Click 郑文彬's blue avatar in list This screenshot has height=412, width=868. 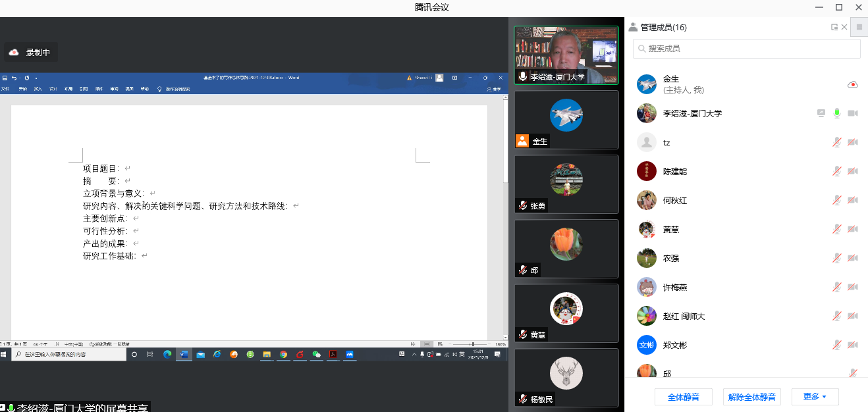647,345
